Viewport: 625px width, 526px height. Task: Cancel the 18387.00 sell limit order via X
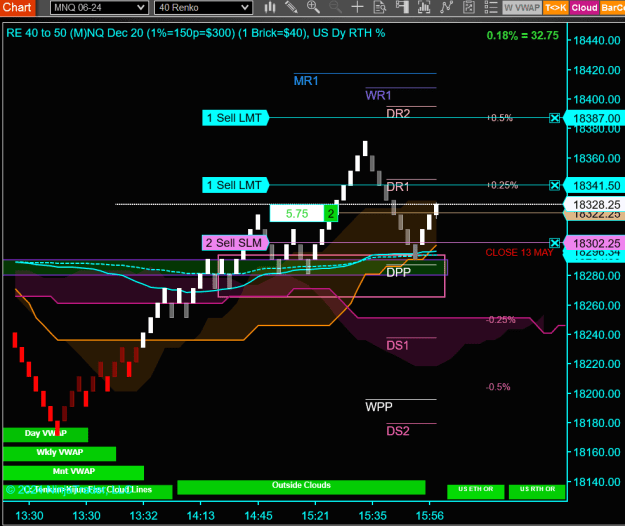pyautogui.click(x=554, y=118)
